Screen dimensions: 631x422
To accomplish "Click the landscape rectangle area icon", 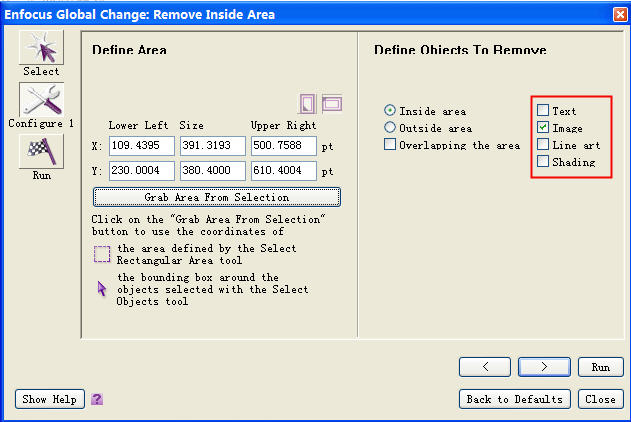I will tap(332, 104).
